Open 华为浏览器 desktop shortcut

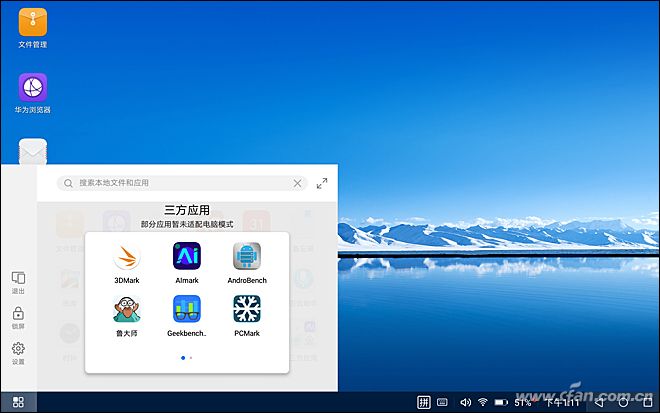tap(32, 88)
